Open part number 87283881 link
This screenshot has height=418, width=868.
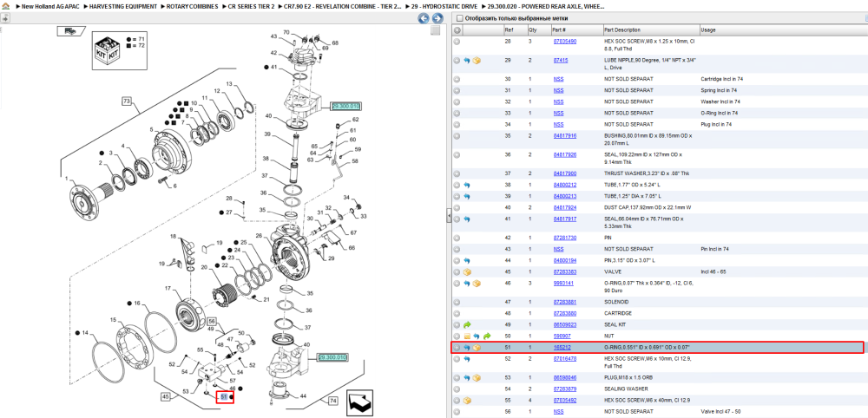[565, 302]
